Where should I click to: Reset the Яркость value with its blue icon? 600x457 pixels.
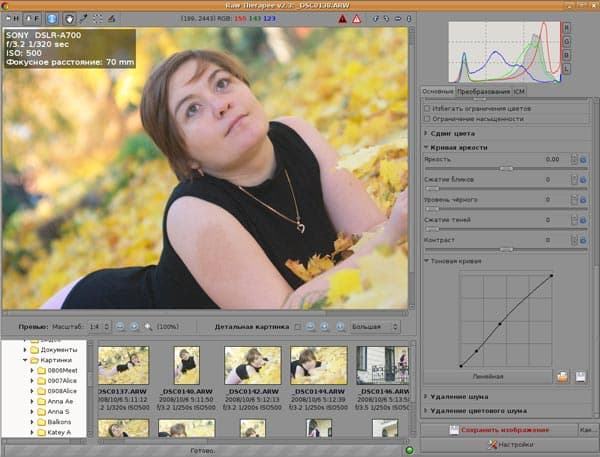point(583,159)
